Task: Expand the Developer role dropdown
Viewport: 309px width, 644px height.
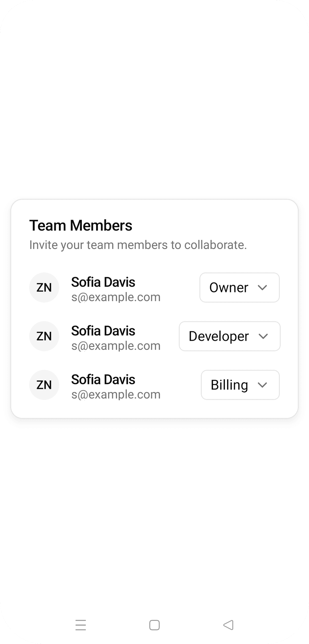Action: (229, 336)
